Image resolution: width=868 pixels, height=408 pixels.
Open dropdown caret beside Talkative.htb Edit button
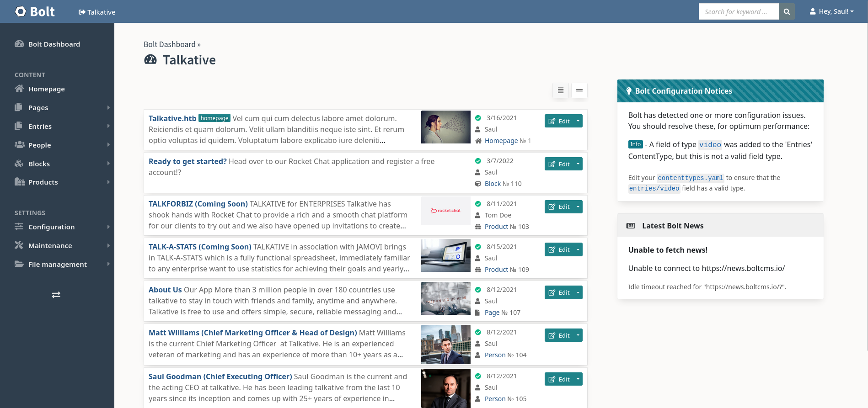pyautogui.click(x=578, y=121)
